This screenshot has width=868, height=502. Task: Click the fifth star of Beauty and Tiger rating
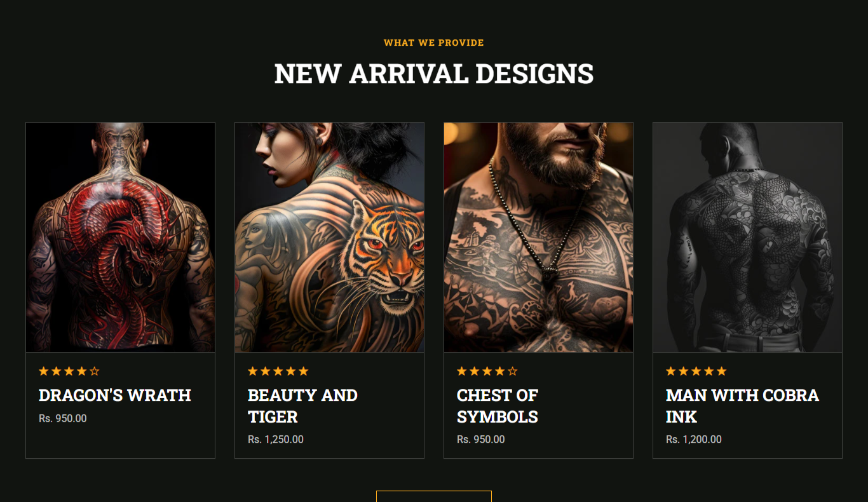click(x=304, y=371)
